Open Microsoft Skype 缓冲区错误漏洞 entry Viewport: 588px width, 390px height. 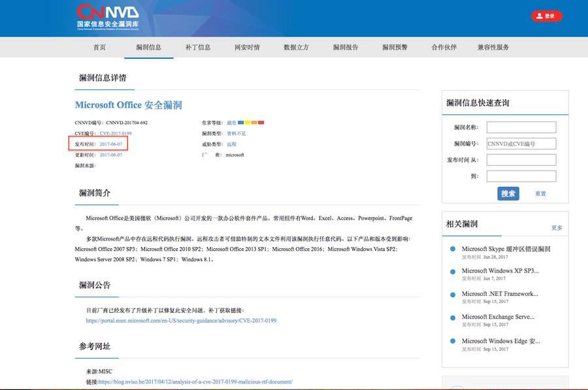click(x=506, y=249)
